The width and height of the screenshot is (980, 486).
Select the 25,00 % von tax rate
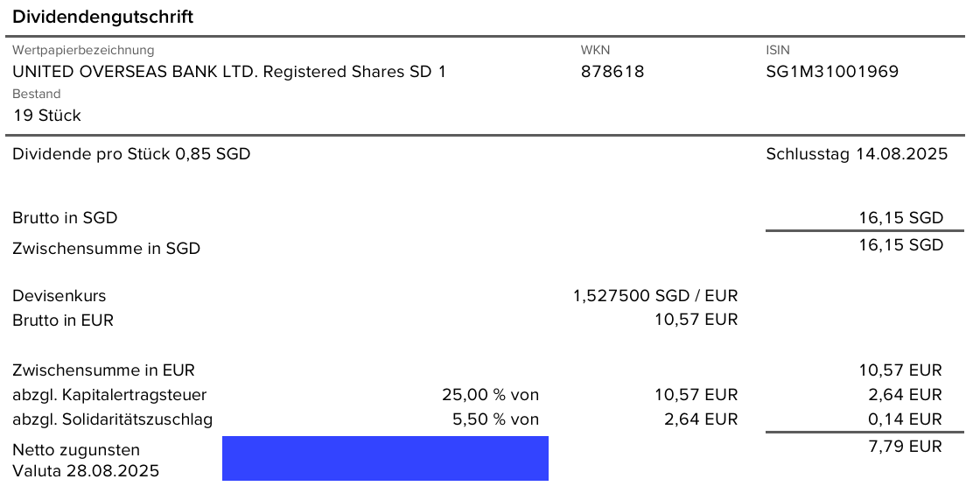click(x=490, y=395)
